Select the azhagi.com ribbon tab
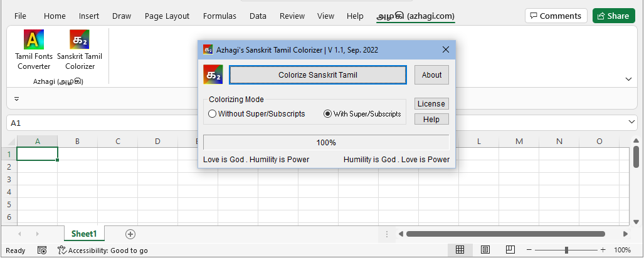 click(416, 16)
